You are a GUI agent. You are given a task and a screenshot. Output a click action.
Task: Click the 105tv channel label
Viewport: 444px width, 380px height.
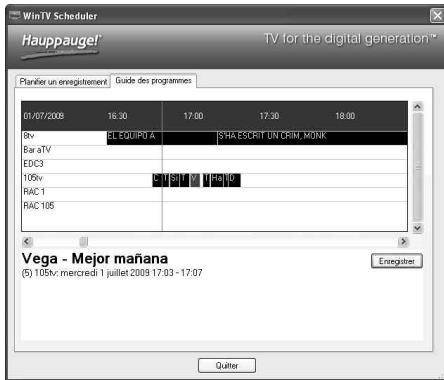coord(33,178)
